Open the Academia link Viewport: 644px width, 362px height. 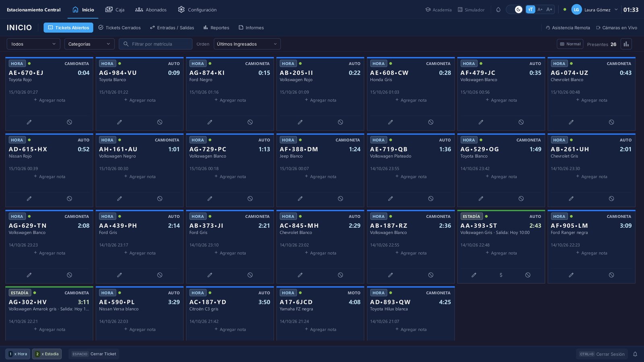click(x=438, y=10)
